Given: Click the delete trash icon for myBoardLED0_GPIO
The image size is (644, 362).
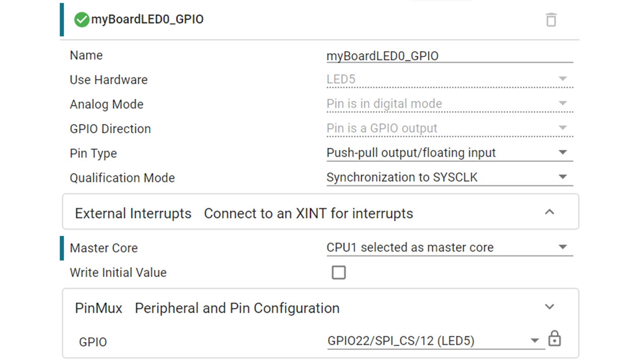Looking at the screenshot, I should [x=551, y=19].
